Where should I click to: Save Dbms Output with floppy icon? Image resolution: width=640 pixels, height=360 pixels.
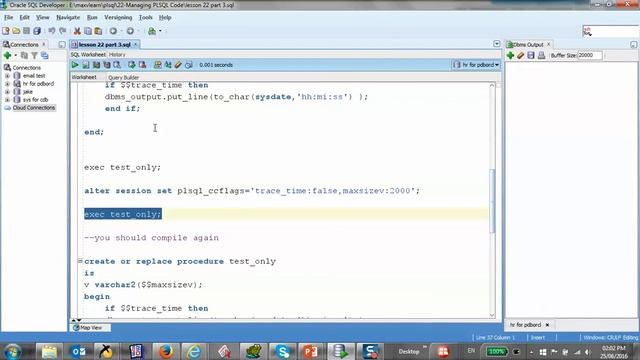point(531,56)
